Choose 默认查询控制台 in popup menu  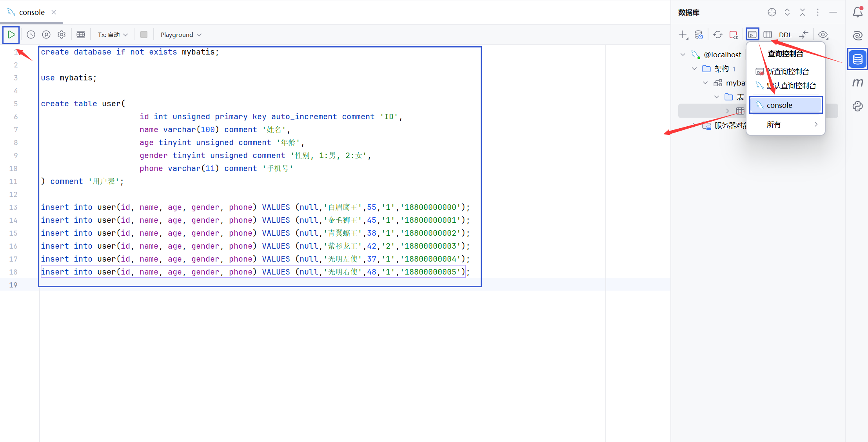pos(786,85)
